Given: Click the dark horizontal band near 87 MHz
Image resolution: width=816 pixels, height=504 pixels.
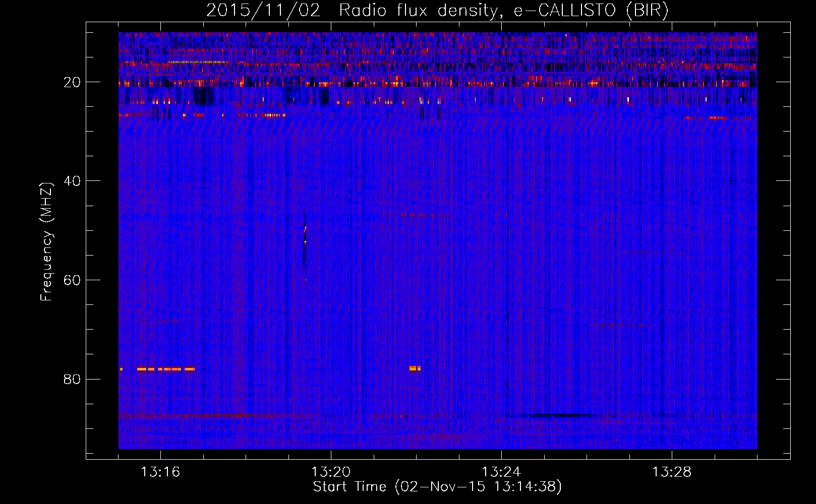Looking at the screenshot, I should click(550, 416).
